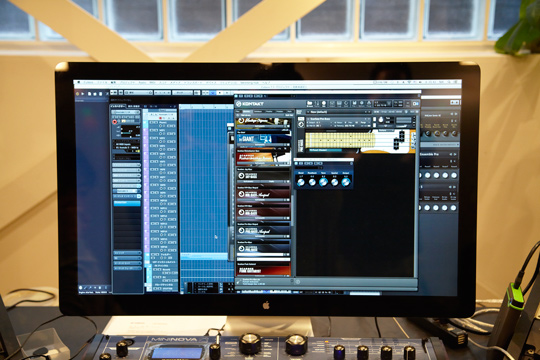This screenshot has height=360, width=540.
Task: Click the Kontakt library list scrollbar
Action: 292,210
